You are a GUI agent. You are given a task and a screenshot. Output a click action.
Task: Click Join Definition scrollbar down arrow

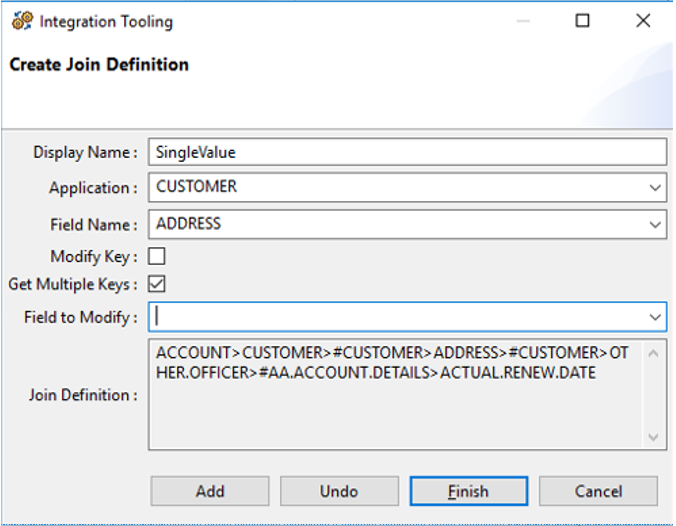pyautogui.click(x=654, y=438)
